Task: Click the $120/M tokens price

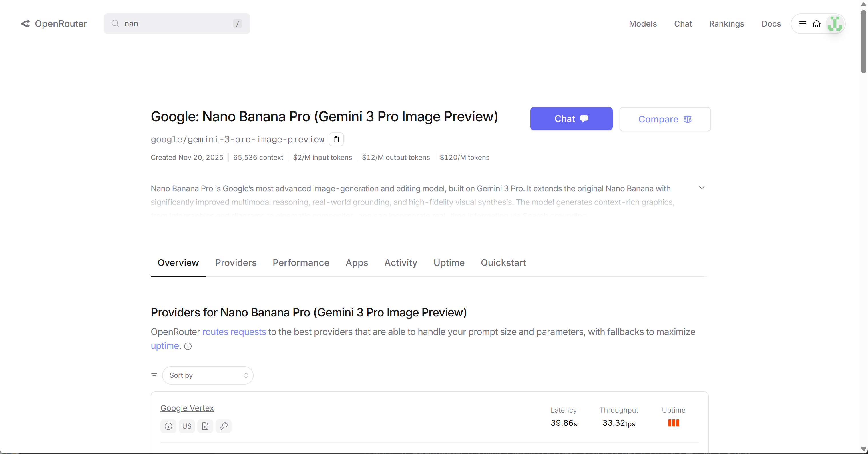Action: [464, 158]
